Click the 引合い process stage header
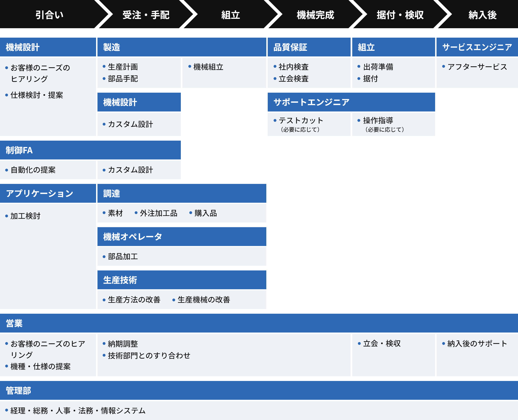The width and height of the screenshot is (518, 420). point(49,15)
